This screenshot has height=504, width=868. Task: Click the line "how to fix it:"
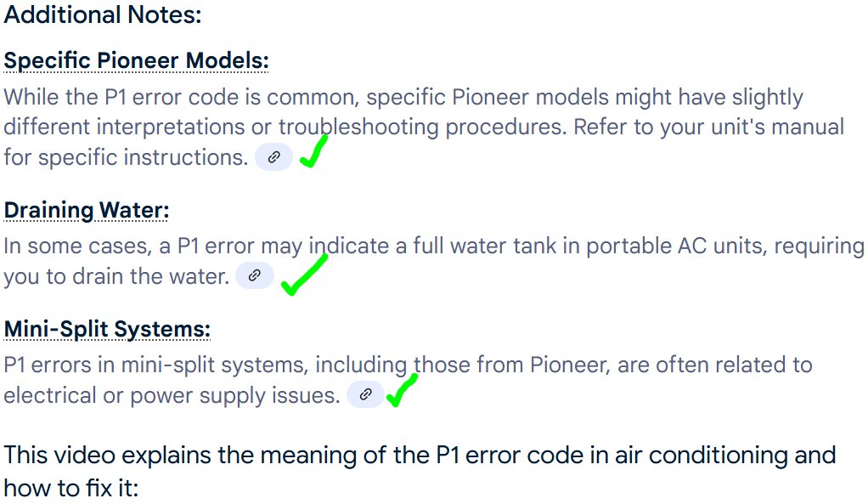(x=70, y=488)
